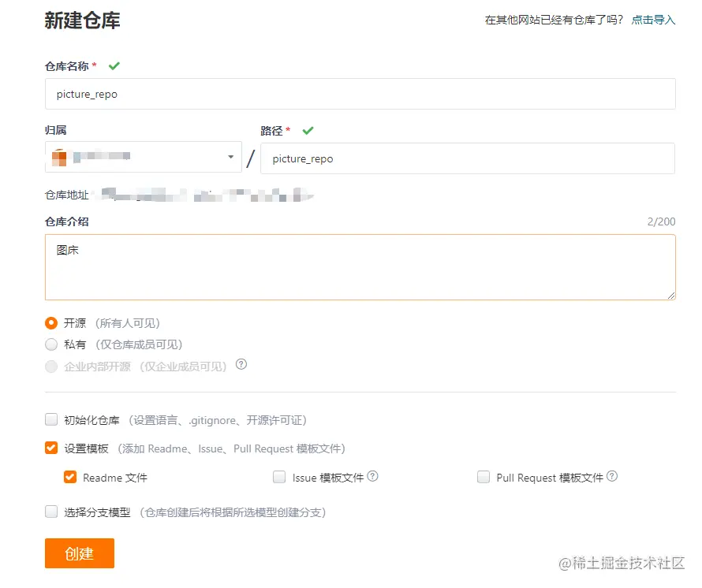The width and height of the screenshot is (702, 588).
Task: Click the green checkmark beside 路径
Action: (308, 131)
